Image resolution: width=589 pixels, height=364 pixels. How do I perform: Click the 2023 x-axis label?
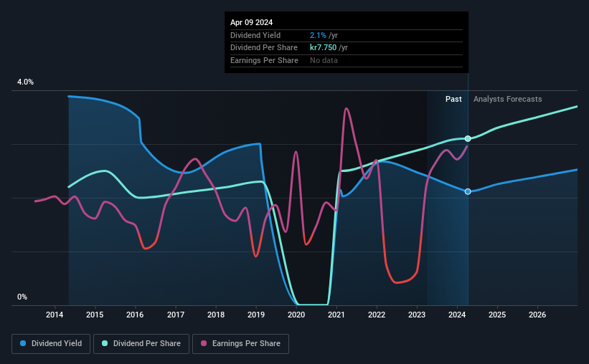tap(417, 315)
